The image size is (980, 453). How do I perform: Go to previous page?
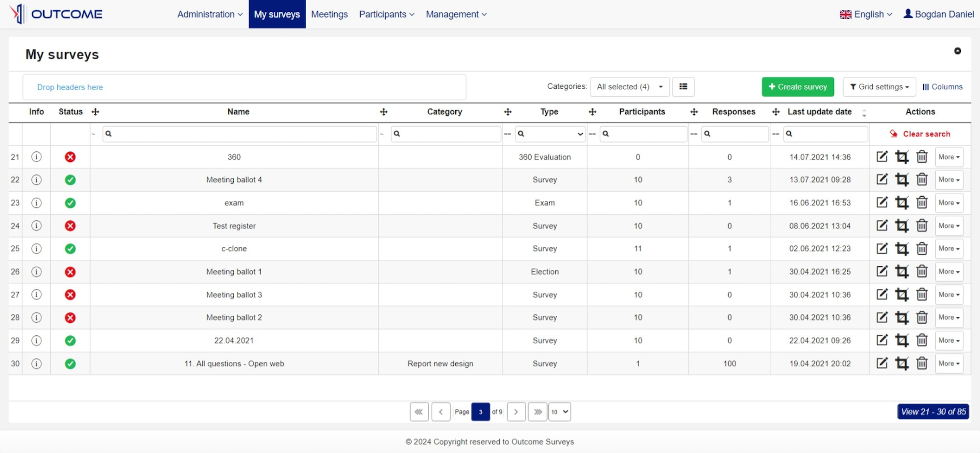[441, 412]
